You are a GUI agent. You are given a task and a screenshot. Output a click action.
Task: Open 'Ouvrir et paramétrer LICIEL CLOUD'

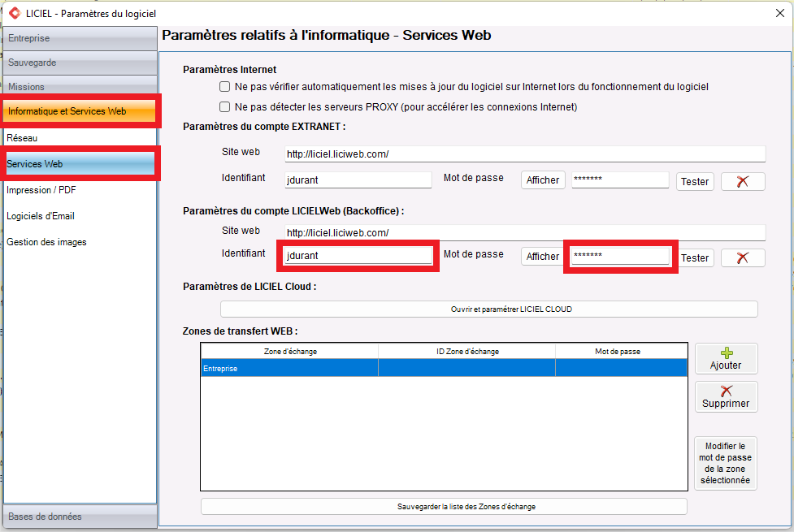point(488,309)
